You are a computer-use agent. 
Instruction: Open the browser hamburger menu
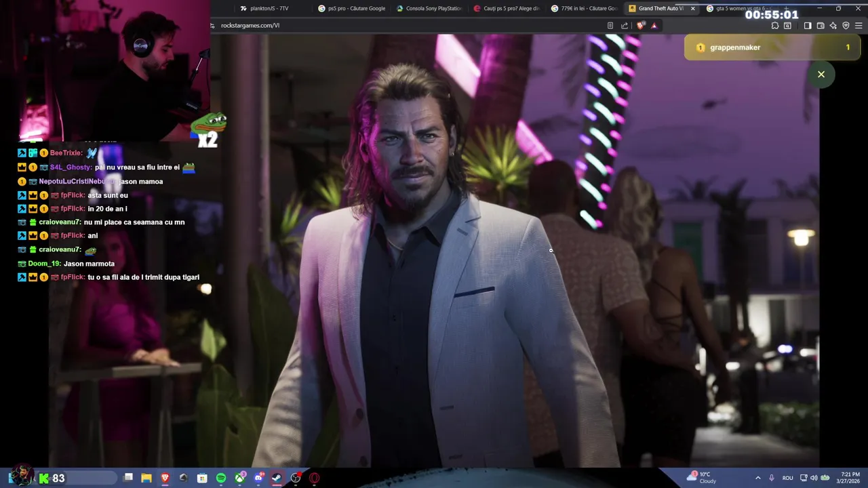pos(859,26)
